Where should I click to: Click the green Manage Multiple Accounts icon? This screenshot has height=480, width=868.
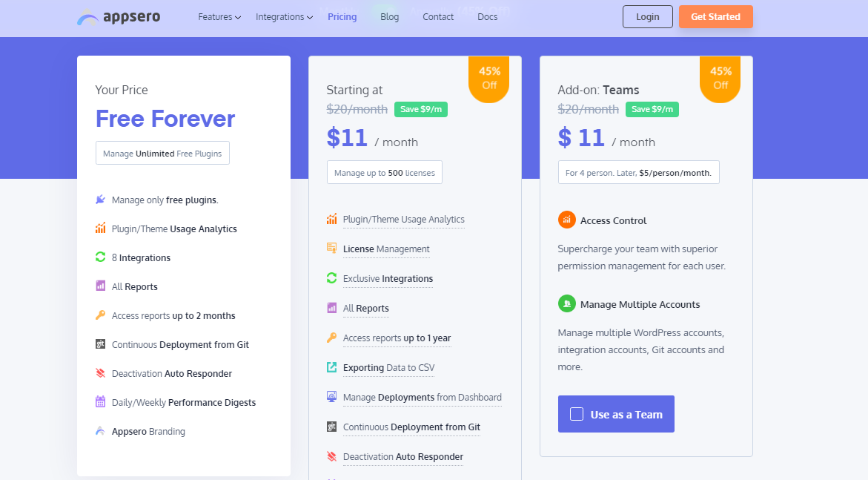[x=567, y=303]
